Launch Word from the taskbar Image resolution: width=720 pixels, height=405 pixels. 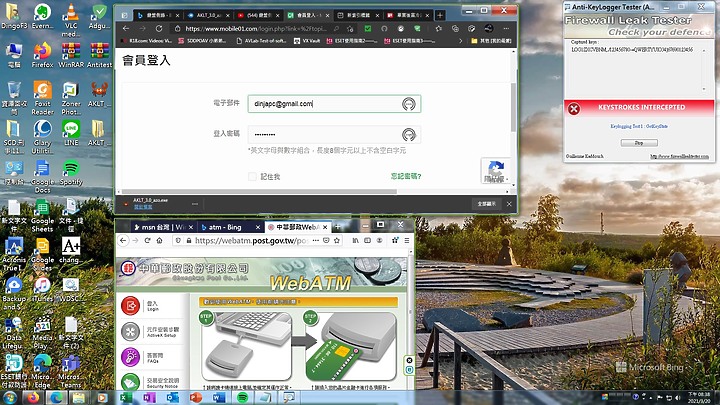(219, 397)
